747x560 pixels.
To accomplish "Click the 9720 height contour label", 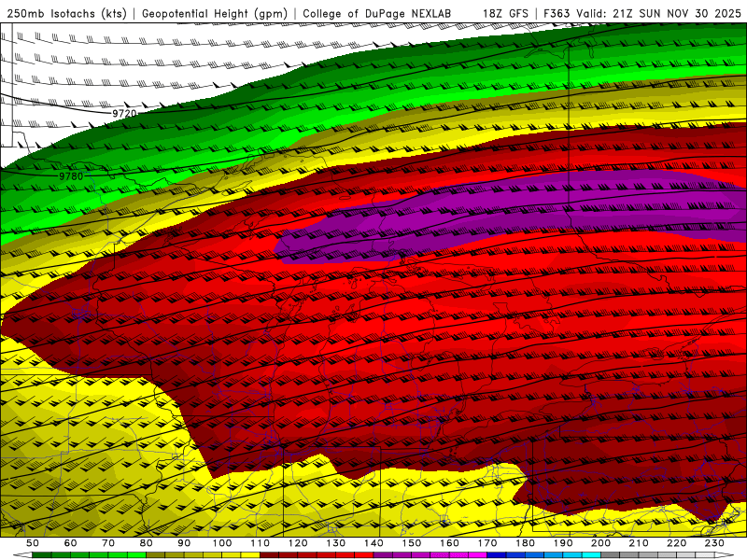I will [x=124, y=113].
